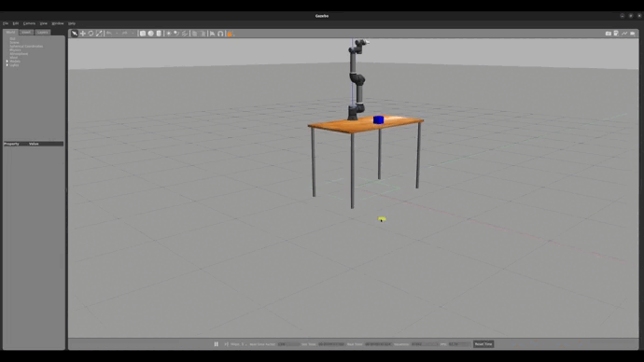Insert a sphere shape from toolbar
This screenshot has width=644, height=362.
[x=150, y=34]
